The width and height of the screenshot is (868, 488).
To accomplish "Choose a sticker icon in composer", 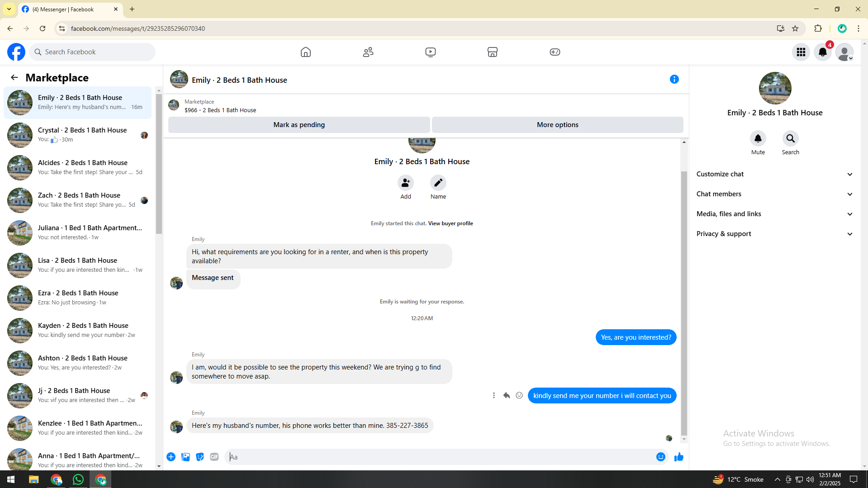I will pos(200,457).
